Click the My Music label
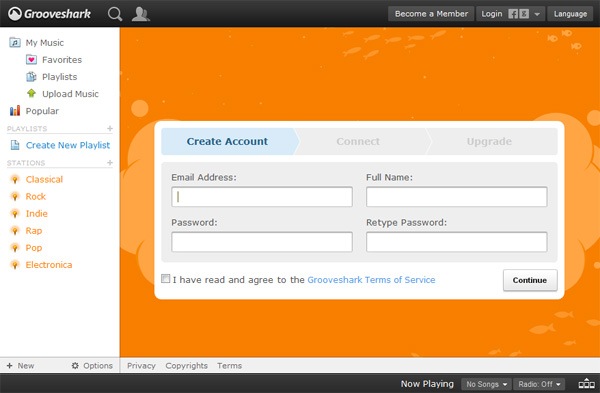This screenshot has height=393, width=600. pos(44,42)
